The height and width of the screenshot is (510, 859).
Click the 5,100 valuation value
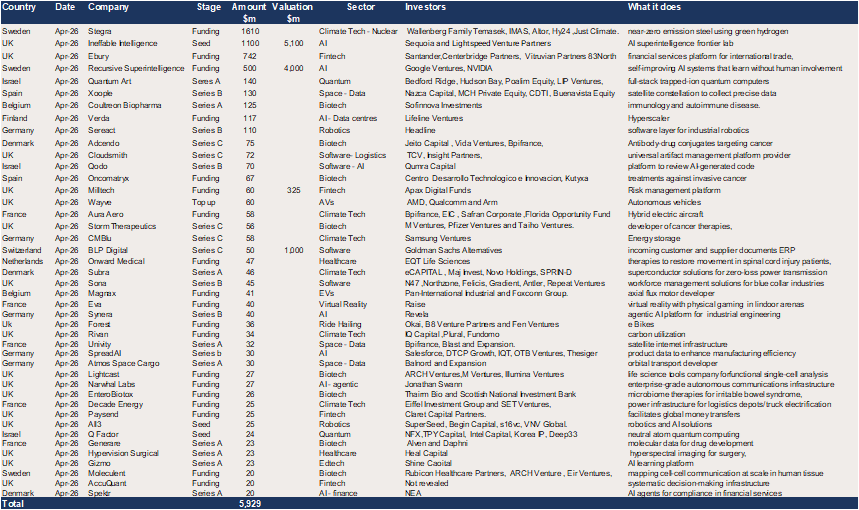coord(294,43)
